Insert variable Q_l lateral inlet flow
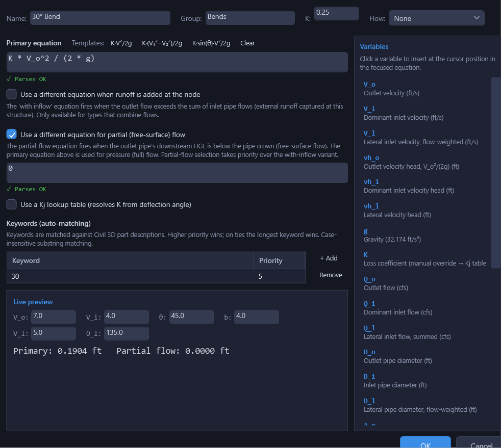The image size is (501, 448). pos(369,328)
